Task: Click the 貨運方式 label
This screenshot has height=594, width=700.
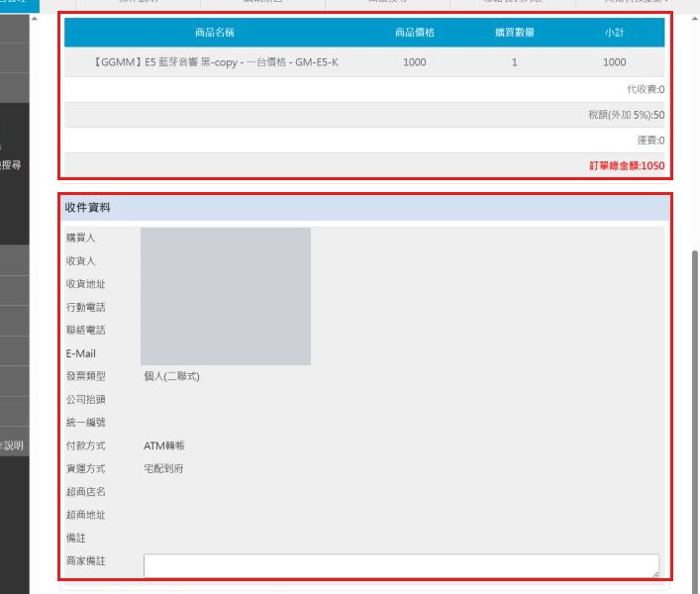Action: pos(85,468)
